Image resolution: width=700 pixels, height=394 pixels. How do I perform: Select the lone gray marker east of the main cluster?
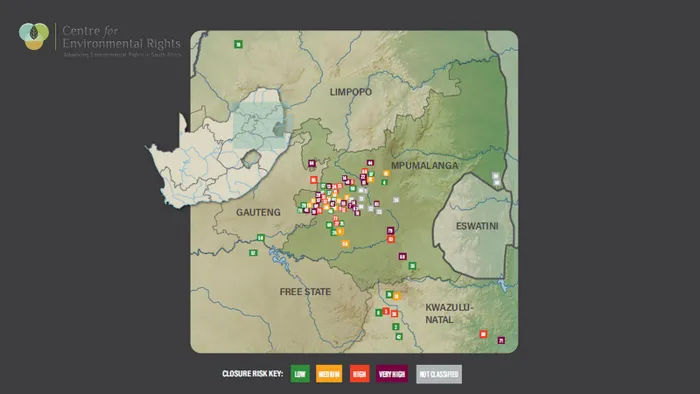click(396, 200)
